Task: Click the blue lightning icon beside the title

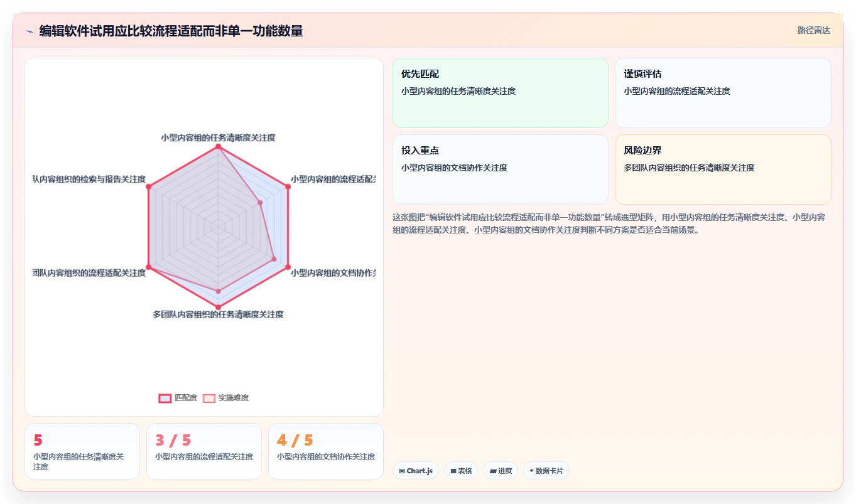Action: (30, 31)
